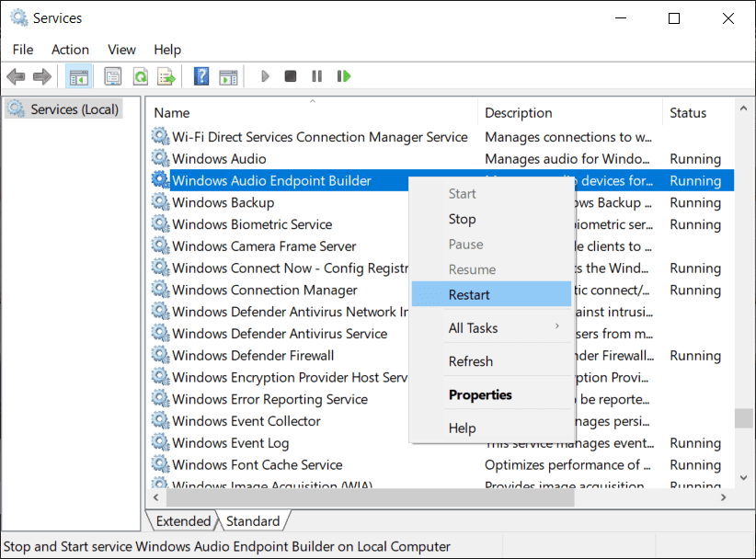Click the gear icon beside Windows Audio

[x=158, y=158]
